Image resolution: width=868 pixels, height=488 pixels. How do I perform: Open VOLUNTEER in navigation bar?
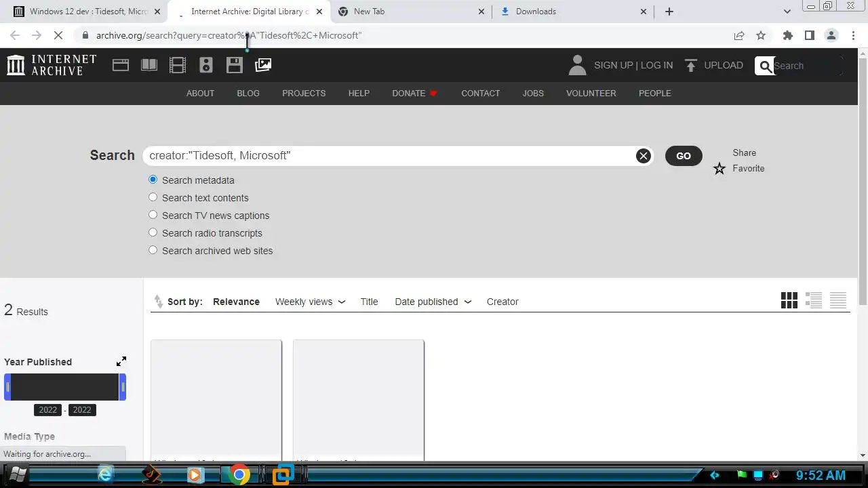point(591,94)
